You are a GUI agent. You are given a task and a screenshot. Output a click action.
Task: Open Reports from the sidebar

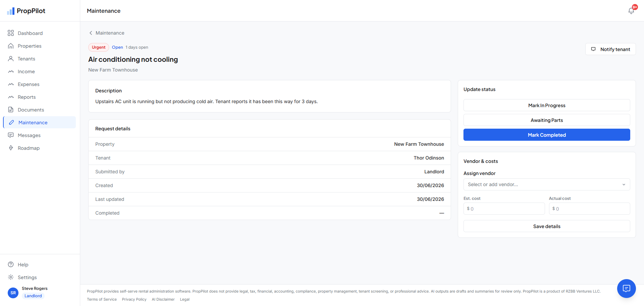pos(40,97)
